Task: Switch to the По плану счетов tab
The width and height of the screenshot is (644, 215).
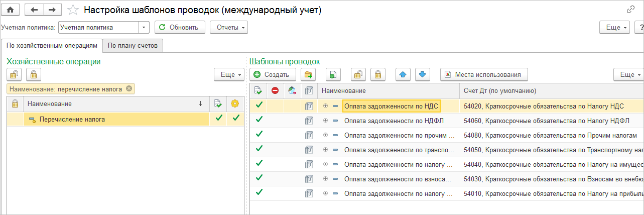Action: [133, 45]
